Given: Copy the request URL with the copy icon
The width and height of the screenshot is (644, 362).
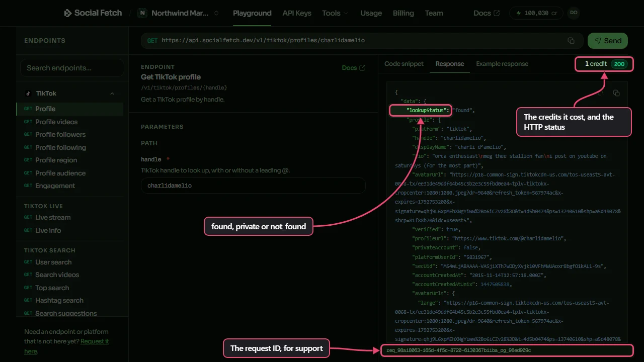Looking at the screenshot, I should click(x=571, y=41).
